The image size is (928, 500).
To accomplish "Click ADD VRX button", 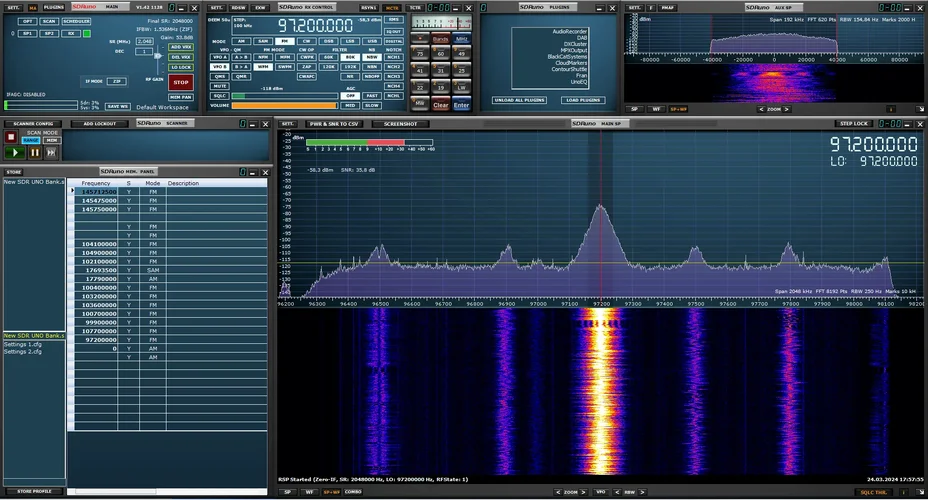I will click(x=181, y=47).
